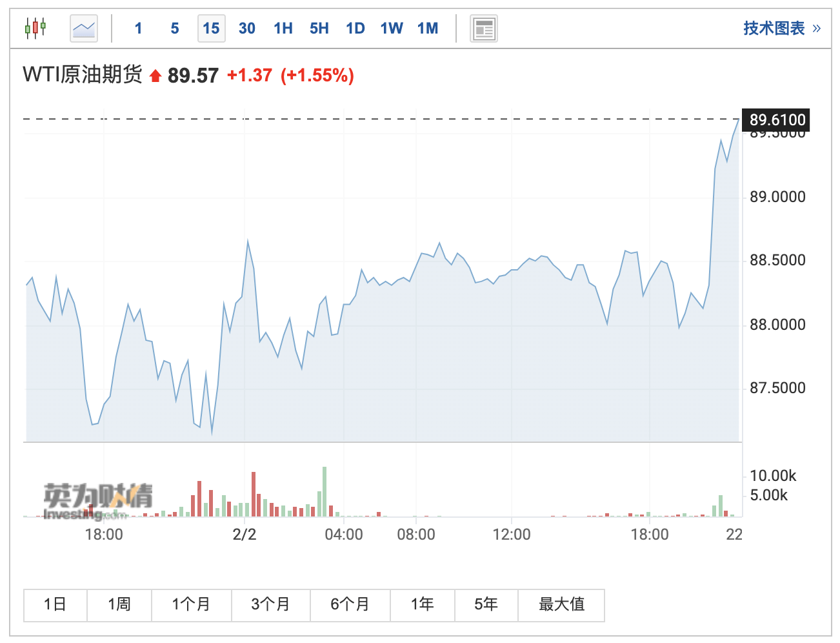The height and width of the screenshot is (643, 840).
Task: Switch to 1D daily interval
Action: pos(355,28)
